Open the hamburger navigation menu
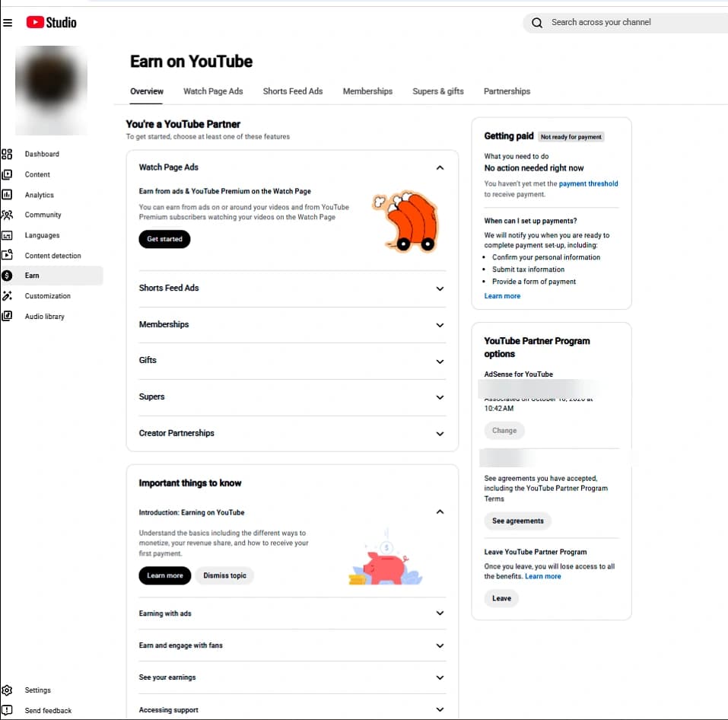Screen dimensions: 728x720 point(8,22)
